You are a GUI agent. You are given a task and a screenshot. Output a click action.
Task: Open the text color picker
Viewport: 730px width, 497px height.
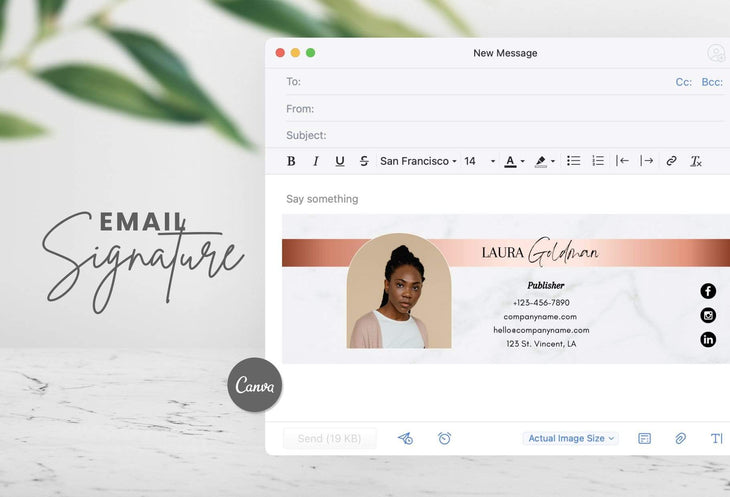[514, 161]
